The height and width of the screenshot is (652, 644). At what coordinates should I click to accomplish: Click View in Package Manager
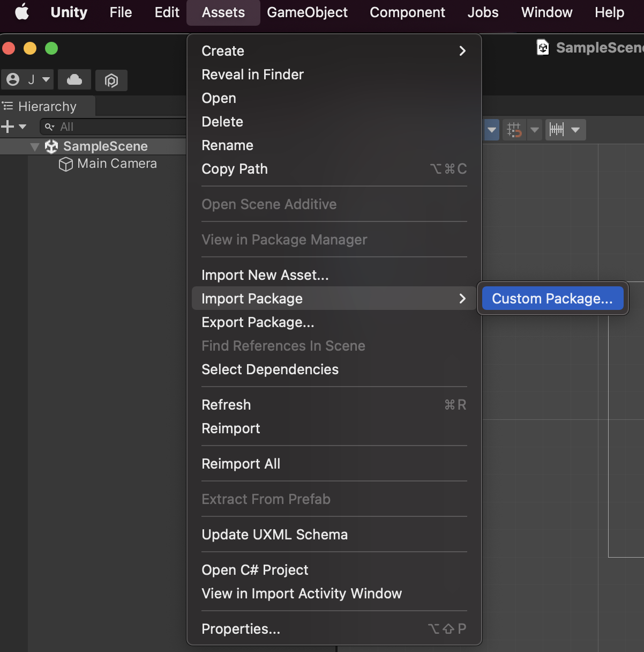tap(334, 240)
